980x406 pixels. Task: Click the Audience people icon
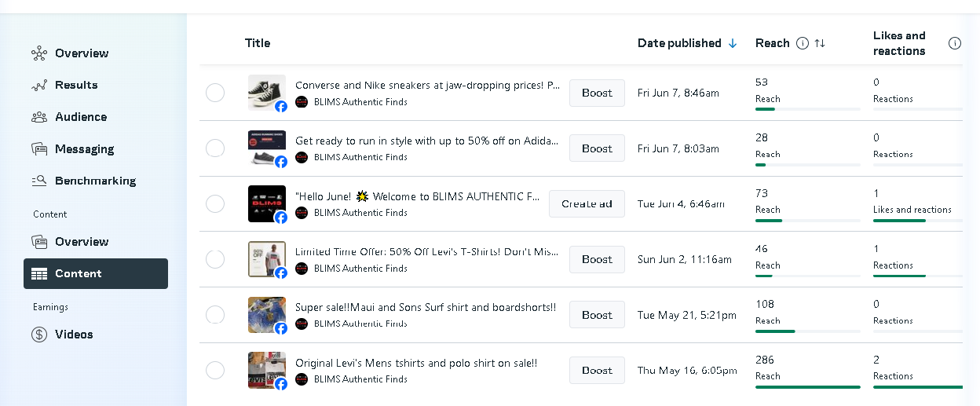click(39, 117)
